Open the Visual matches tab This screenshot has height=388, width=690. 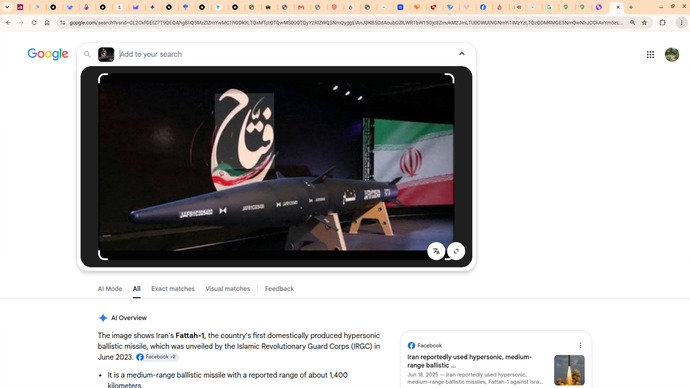click(x=228, y=289)
